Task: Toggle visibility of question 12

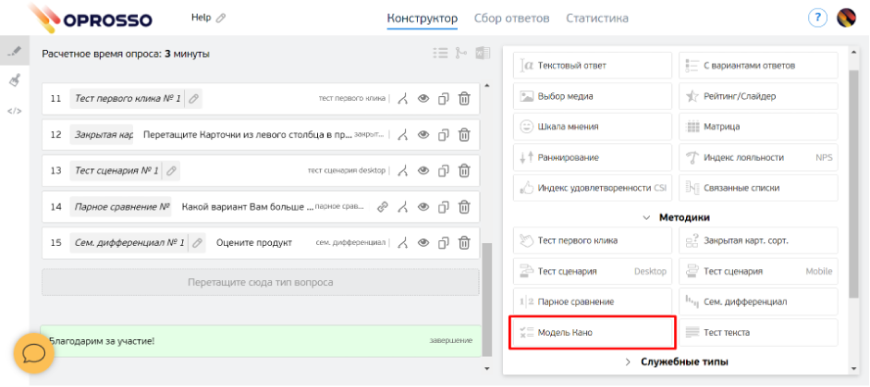Action: pos(424,134)
